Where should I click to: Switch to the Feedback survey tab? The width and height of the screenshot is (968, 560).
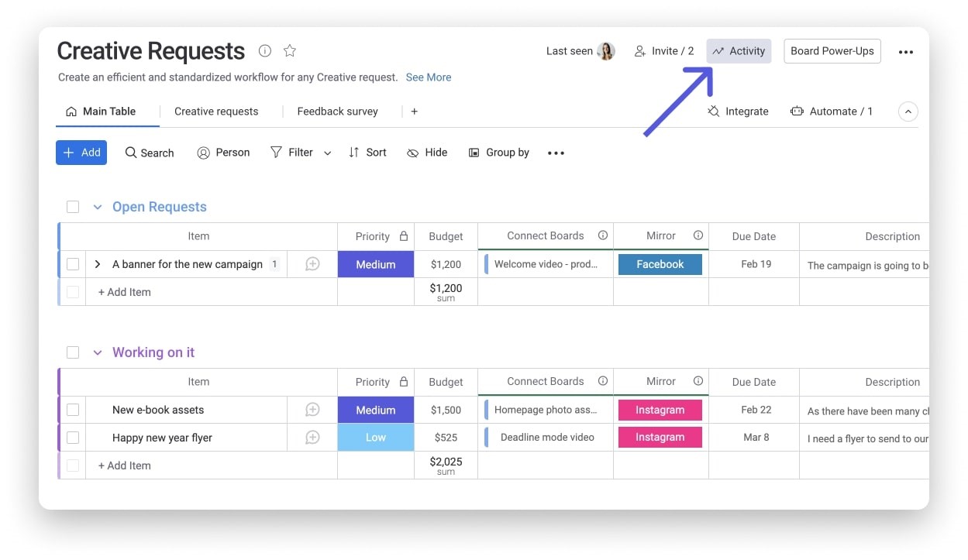[x=338, y=112]
